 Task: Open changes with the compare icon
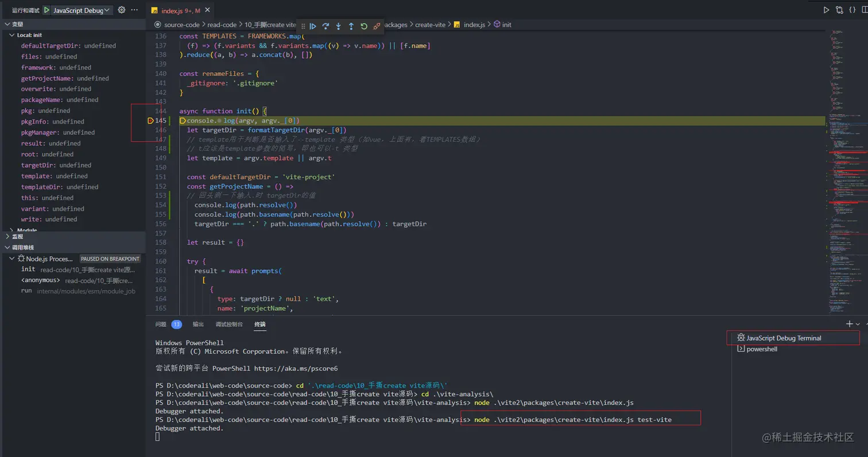[x=839, y=10]
